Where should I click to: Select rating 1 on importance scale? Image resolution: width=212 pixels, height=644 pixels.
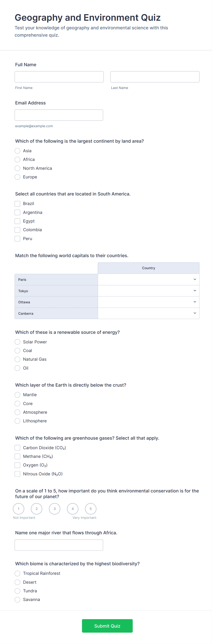pos(18,509)
